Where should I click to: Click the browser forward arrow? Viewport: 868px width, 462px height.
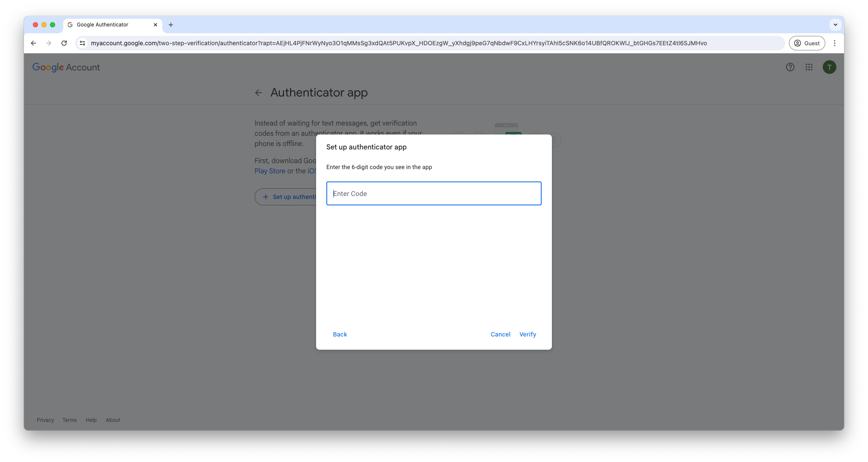point(49,43)
